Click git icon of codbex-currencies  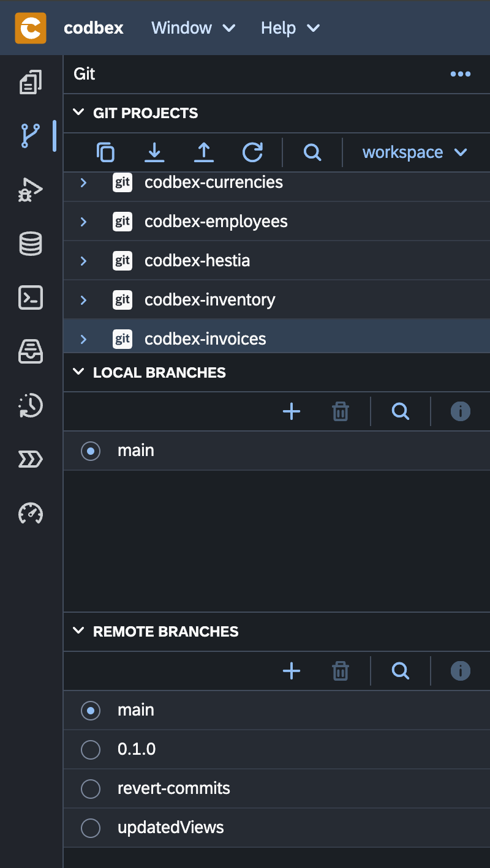tap(123, 182)
